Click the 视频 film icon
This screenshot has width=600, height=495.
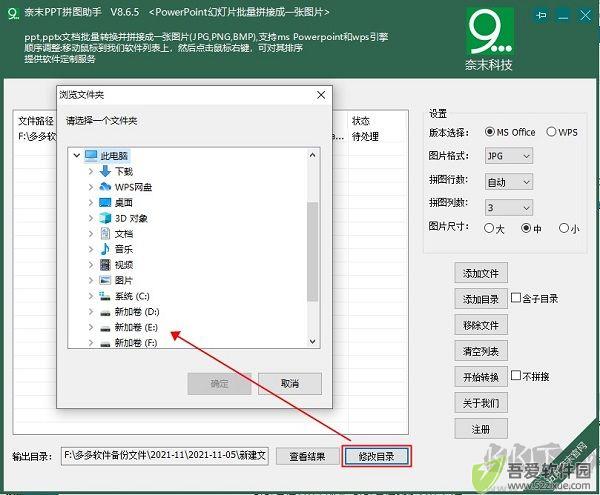tap(105, 265)
